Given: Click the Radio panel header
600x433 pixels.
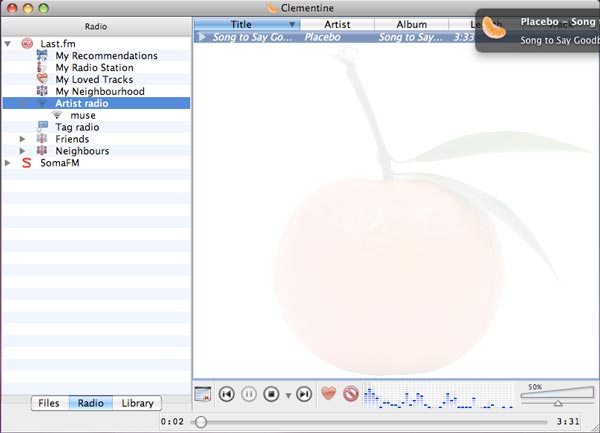Looking at the screenshot, I should pos(96,26).
